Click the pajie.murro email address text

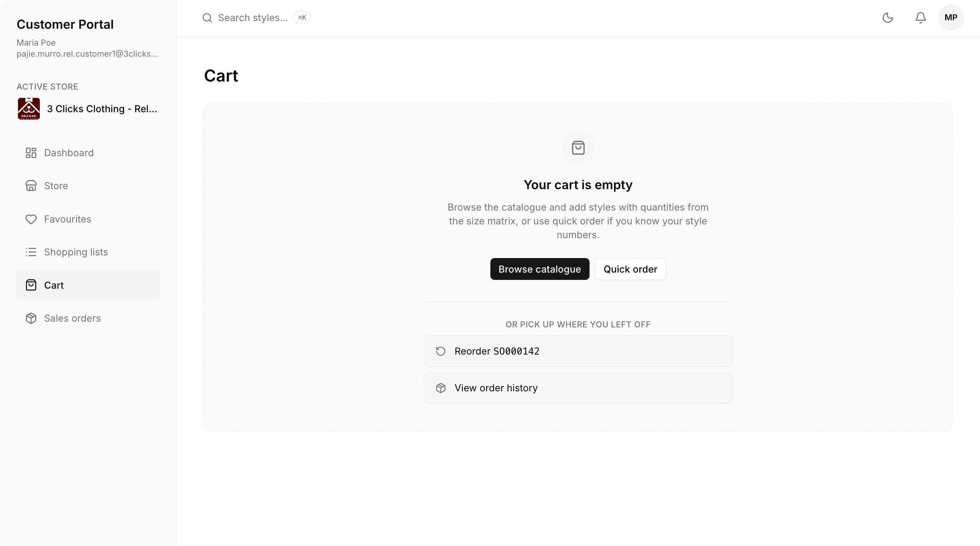(87, 54)
